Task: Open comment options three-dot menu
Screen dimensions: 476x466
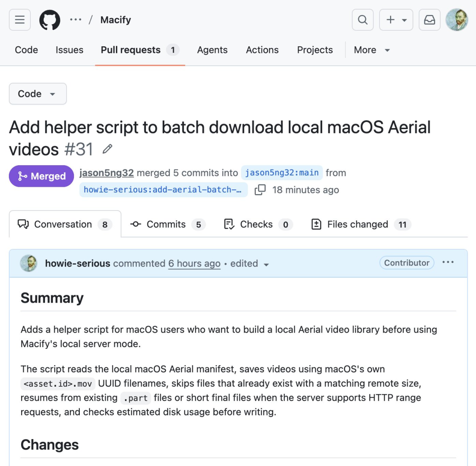Action: (448, 263)
